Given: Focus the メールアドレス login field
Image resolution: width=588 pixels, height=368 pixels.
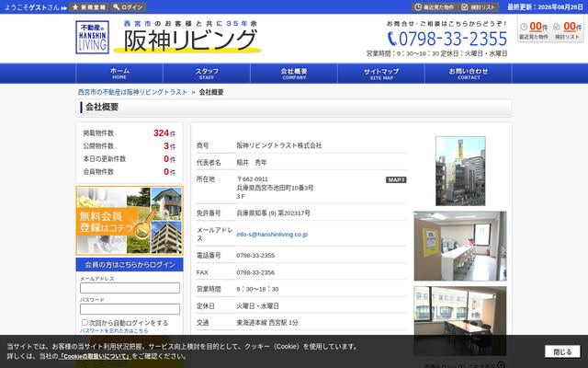Looking at the screenshot, I should pyautogui.click(x=130, y=288).
